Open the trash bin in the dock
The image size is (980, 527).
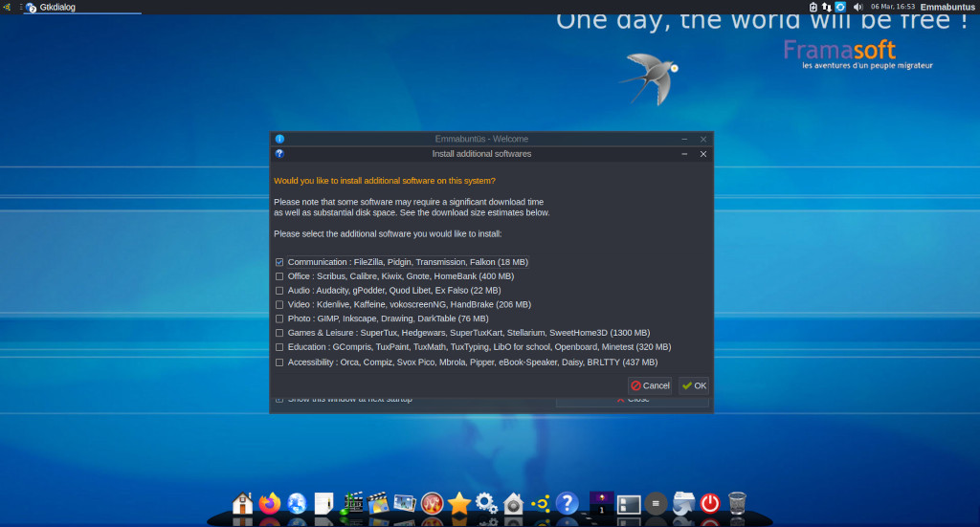coord(738,503)
